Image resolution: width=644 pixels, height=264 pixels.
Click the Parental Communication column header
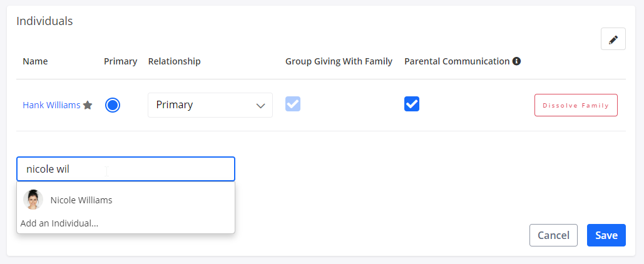[457, 61]
